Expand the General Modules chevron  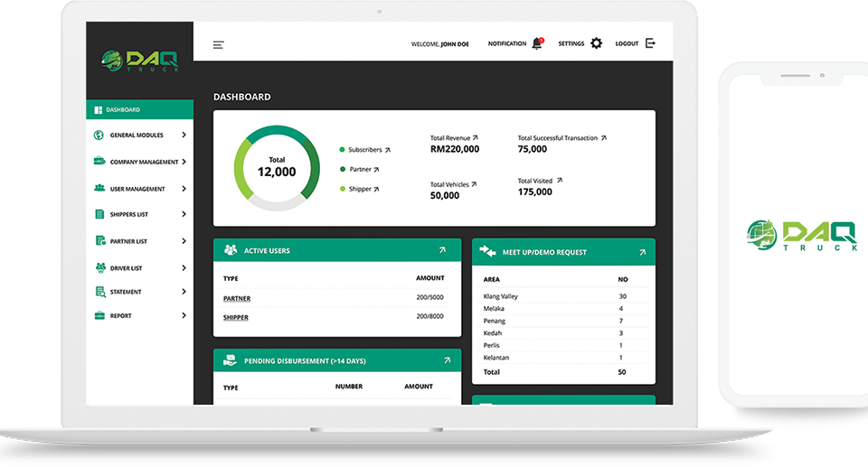pyautogui.click(x=184, y=135)
